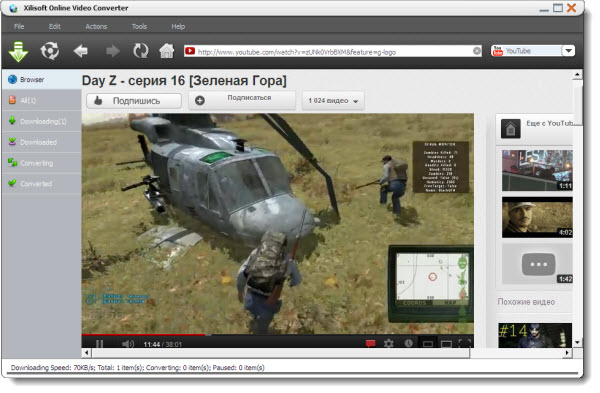Click the forward arrow navigation icon
Viewport: 600px width, 393px height.
[112, 51]
